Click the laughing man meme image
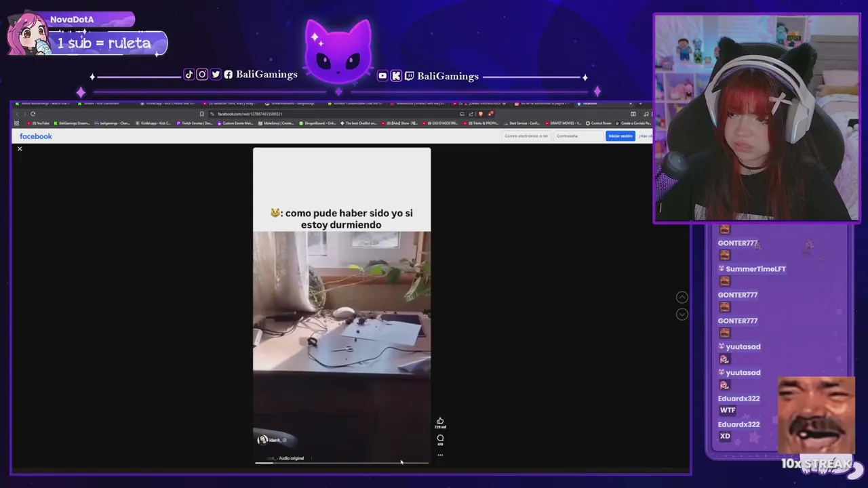This screenshot has width=868, height=488. 816,415
